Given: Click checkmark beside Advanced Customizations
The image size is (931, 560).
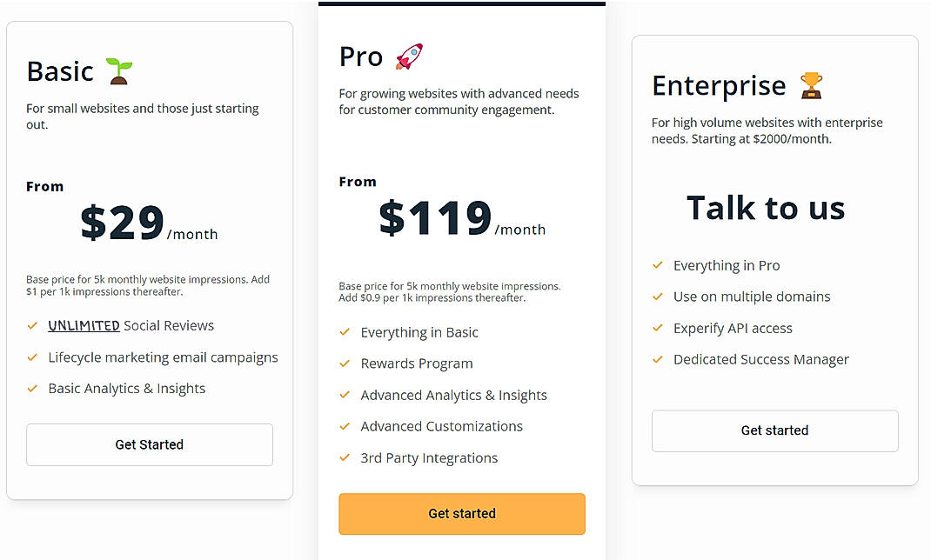Looking at the screenshot, I should [x=345, y=426].
